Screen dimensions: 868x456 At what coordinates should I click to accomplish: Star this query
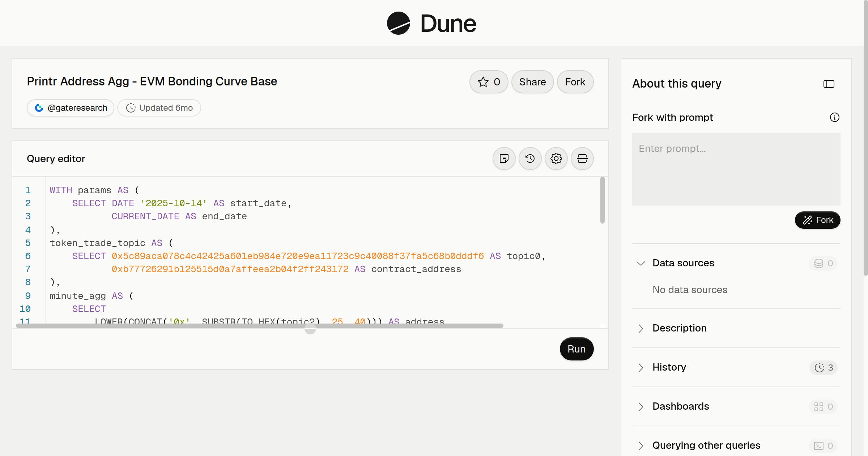(489, 82)
